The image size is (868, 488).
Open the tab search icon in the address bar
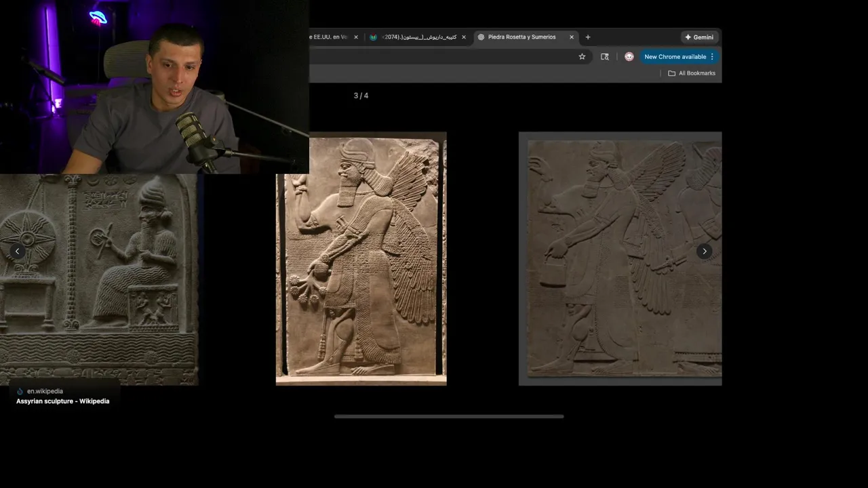[x=605, y=57]
